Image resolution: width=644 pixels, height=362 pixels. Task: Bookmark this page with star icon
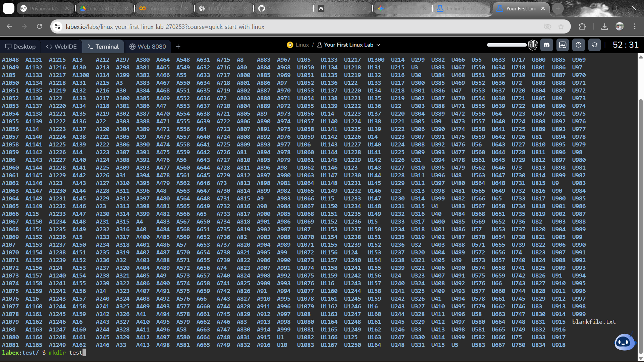pos(561,26)
